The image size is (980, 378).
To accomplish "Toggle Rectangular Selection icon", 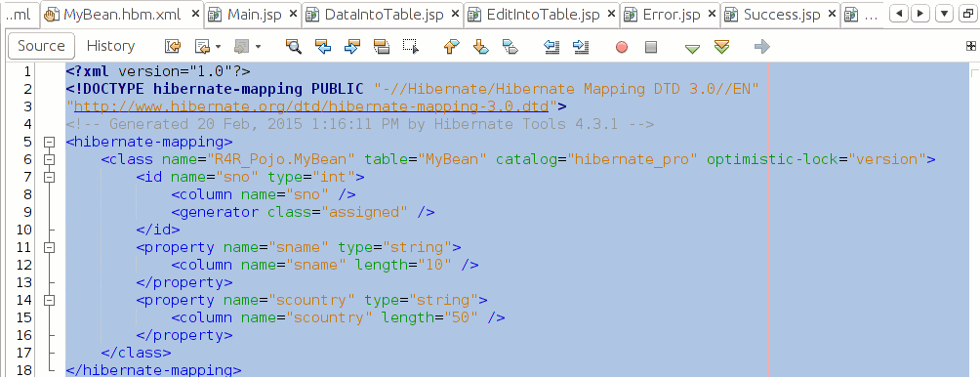I will (411, 46).
